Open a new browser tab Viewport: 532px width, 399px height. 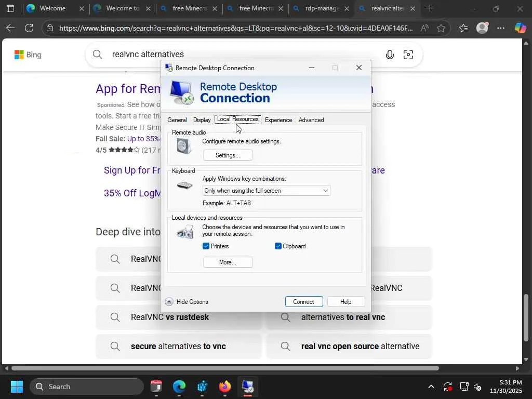(x=430, y=8)
